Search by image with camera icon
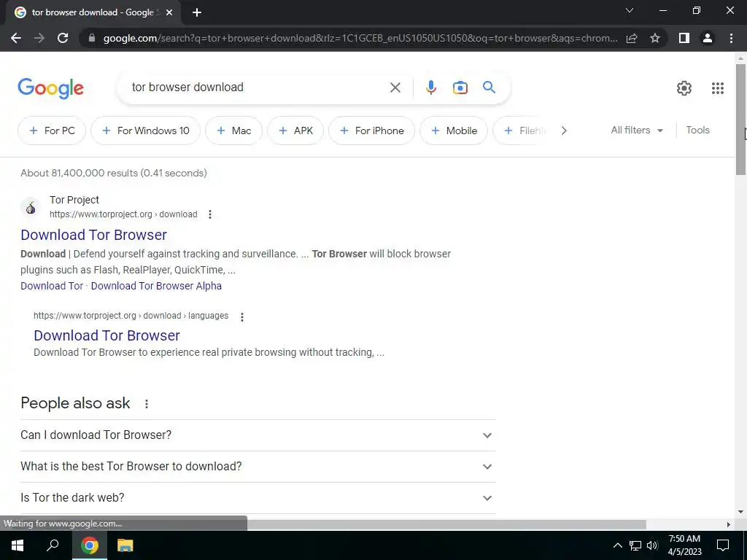This screenshot has height=560, width=747. [460, 87]
